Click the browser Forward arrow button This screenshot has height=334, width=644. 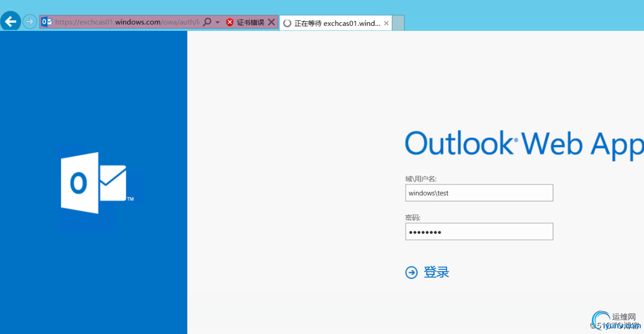tap(29, 22)
